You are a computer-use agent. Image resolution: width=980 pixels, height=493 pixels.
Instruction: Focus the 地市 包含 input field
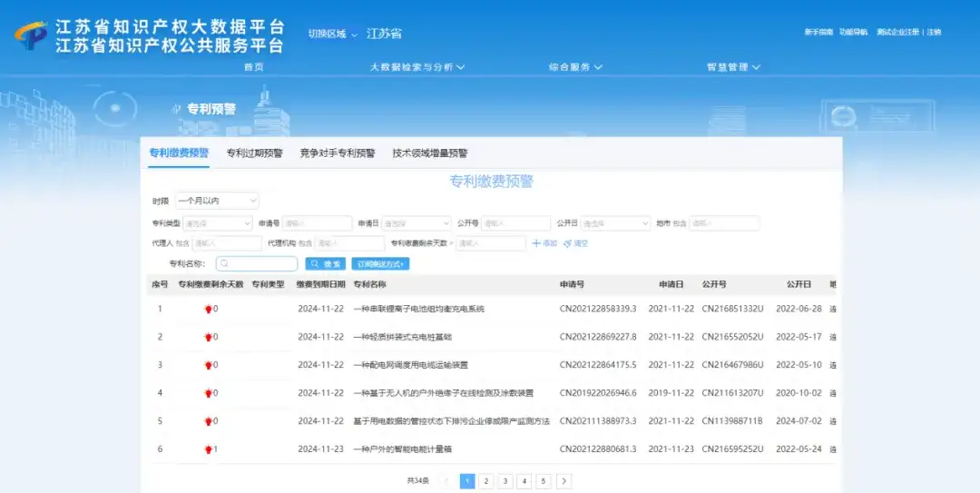(724, 223)
